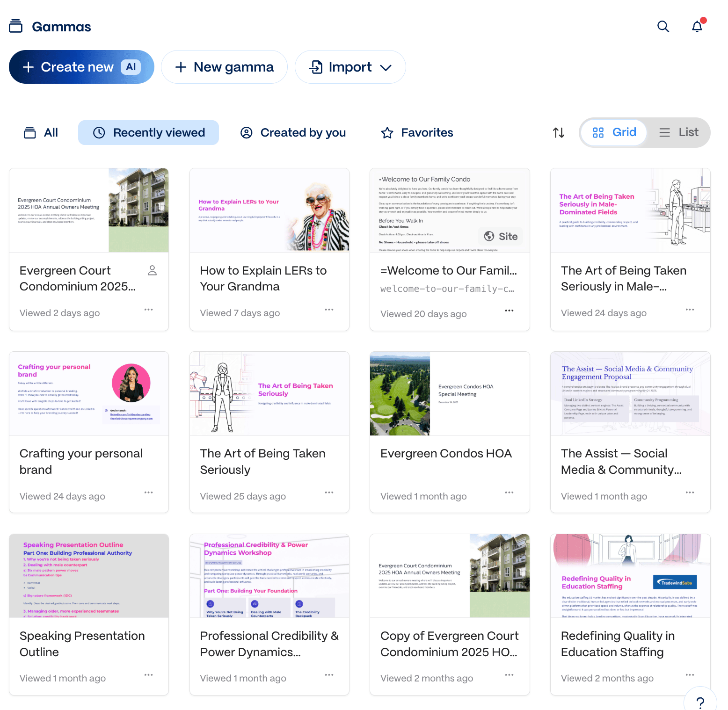Open the How to Explain LERs thumbnail
This screenshot has width=728, height=710.
point(269,210)
